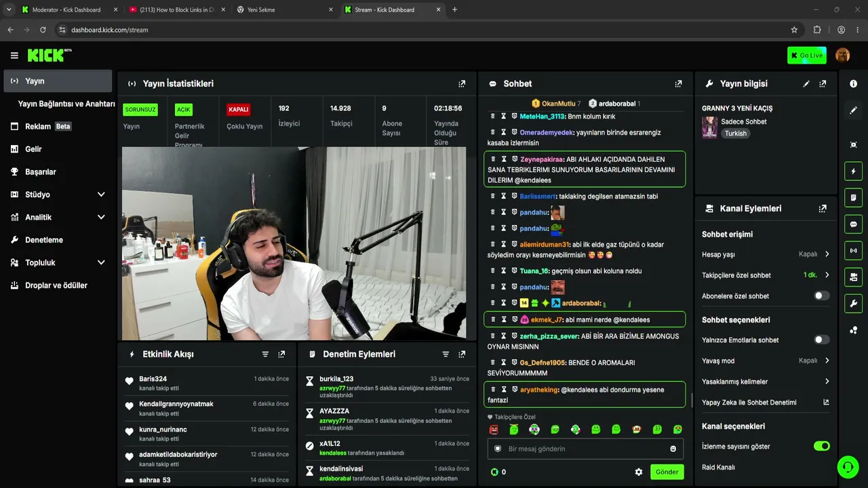Open Yapay Zeka ile Sohbet Denetimi
Viewport: 868px width, 488px height.
(749, 403)
